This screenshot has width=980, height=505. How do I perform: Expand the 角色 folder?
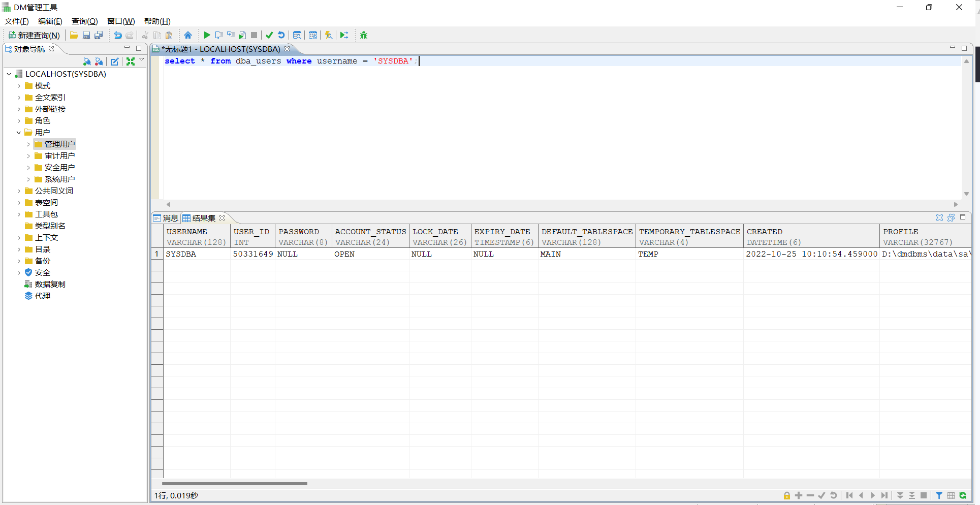(19, 121)
